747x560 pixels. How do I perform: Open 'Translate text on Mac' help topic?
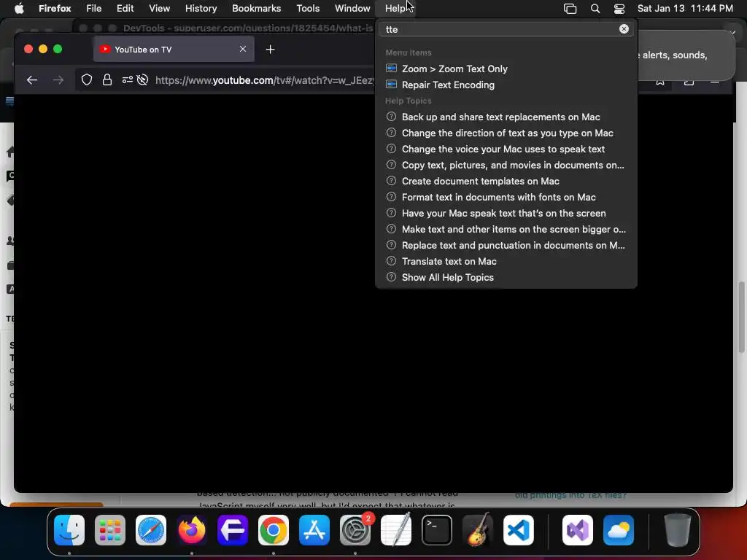tap(506, 261)
